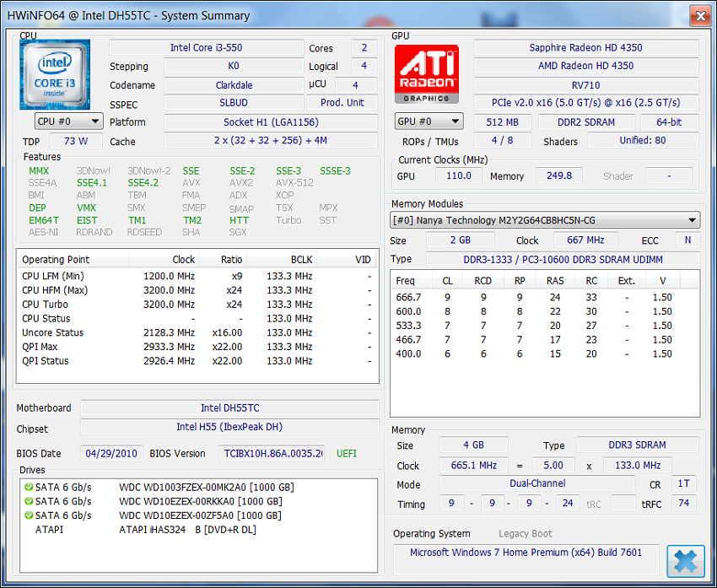
Task: Click the SLBUD SSPEC field
Action: [x=234, y=102]
